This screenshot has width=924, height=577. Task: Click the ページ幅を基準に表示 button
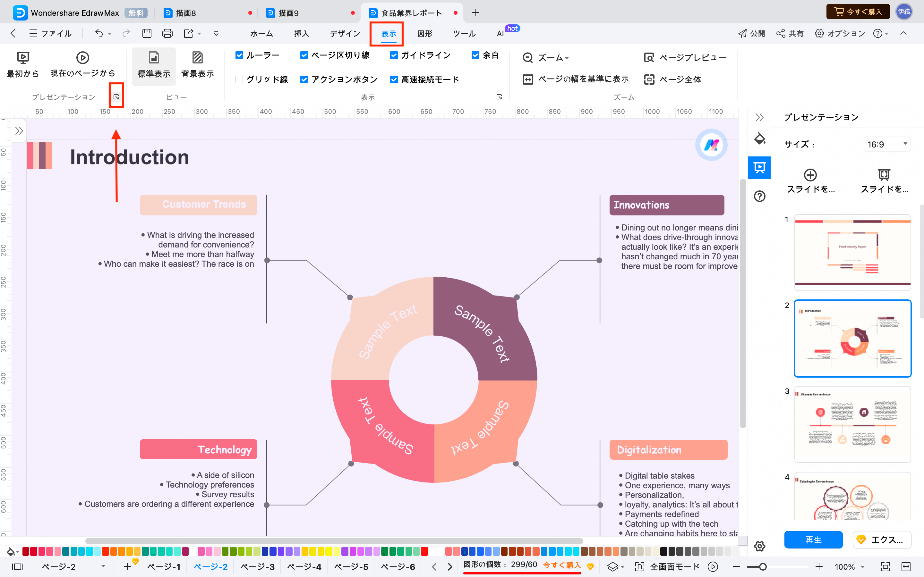(576, 79)
